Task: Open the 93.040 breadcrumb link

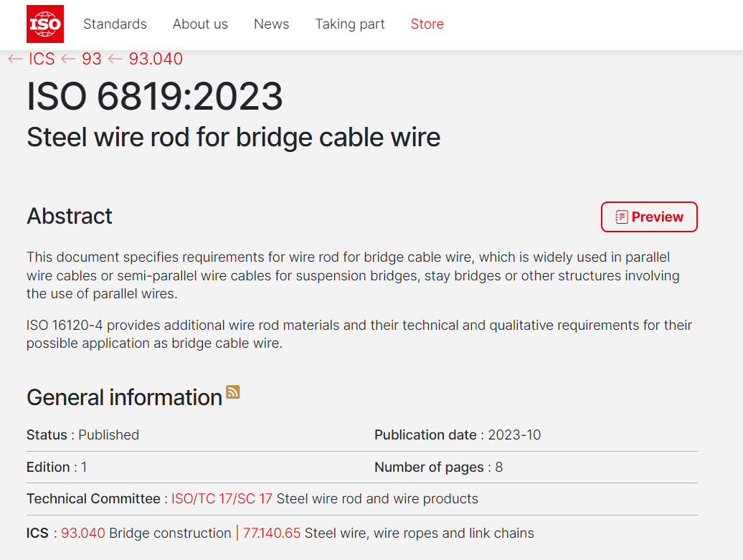Action: pos(155,59)
